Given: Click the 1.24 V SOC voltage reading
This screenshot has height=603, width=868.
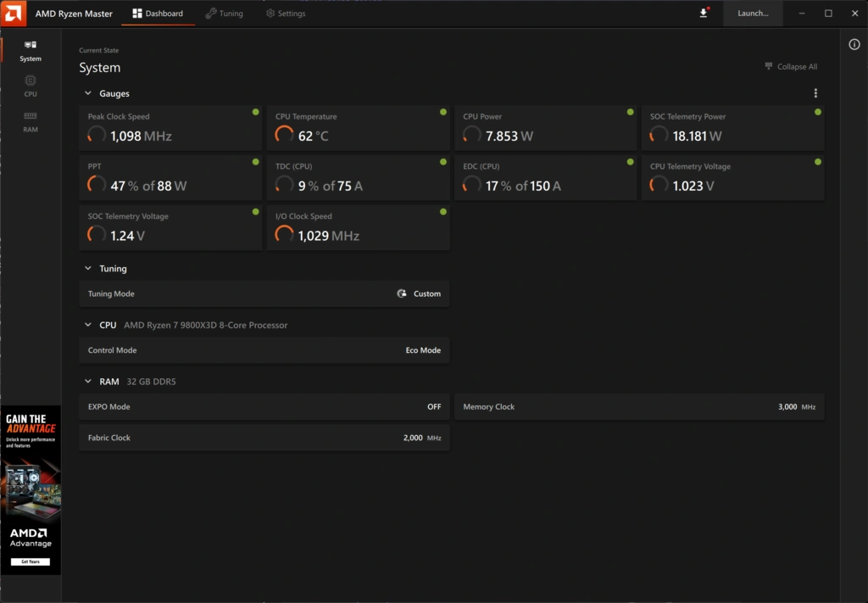Looking at the screenshot, I should coord(127,235).
